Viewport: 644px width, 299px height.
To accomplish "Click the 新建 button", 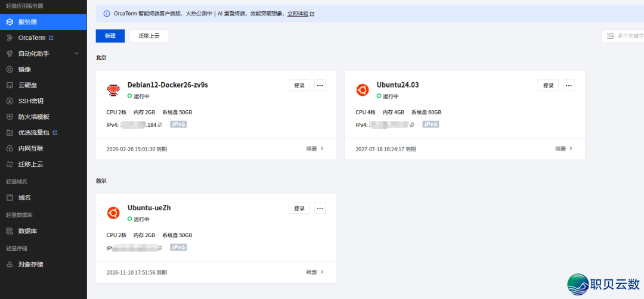I will [x=110, y=36].
